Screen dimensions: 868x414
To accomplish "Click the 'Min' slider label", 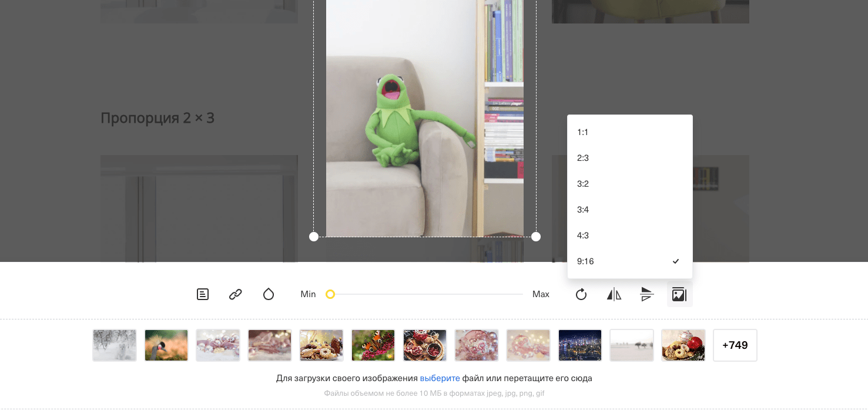I will (308, 294).
